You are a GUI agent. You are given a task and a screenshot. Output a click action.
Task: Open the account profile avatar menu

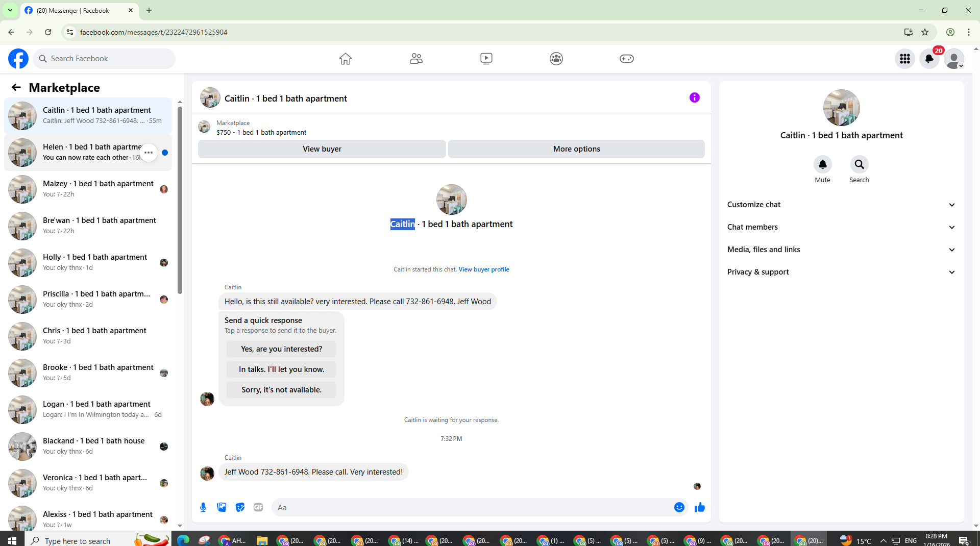click(x=954, y=59)
